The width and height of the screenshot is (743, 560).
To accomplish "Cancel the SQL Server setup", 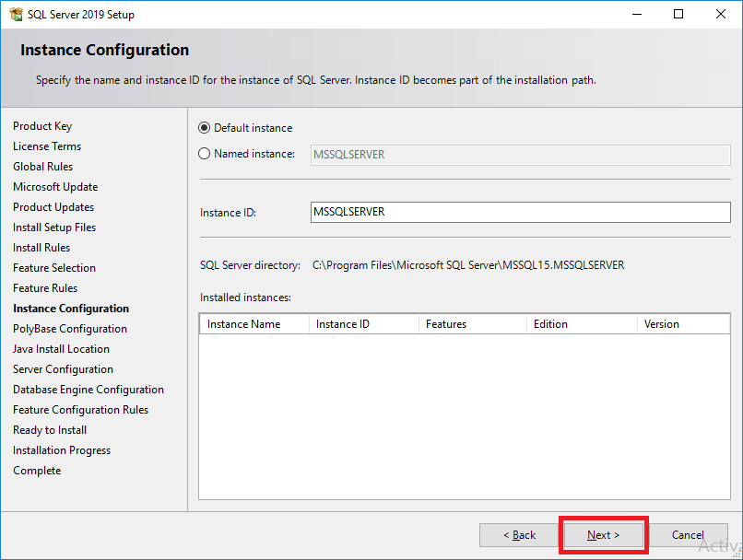I will point(688,535).
